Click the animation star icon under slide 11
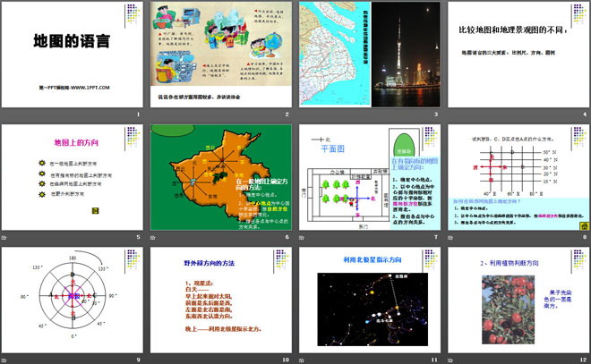Viewport: 591px width, 364px height. (x=301, y=359)
